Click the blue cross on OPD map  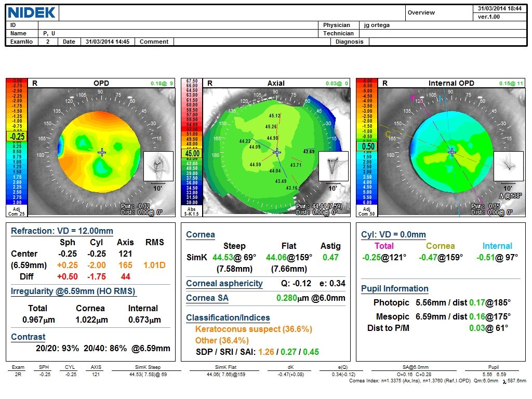coord(101,152)
